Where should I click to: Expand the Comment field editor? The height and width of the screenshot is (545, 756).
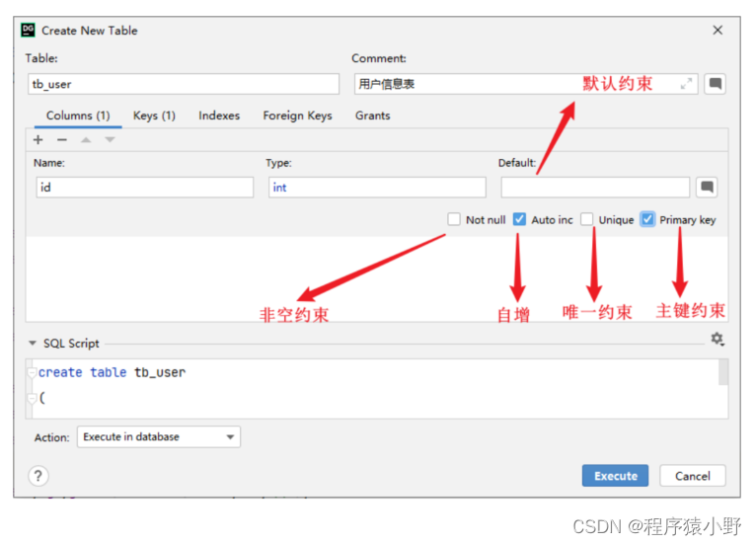[x=687, y=84]
